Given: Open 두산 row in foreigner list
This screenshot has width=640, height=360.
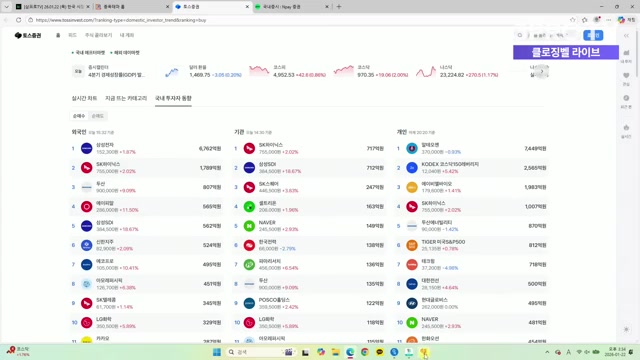Looking at the screenshot, I should coord(147,187).
